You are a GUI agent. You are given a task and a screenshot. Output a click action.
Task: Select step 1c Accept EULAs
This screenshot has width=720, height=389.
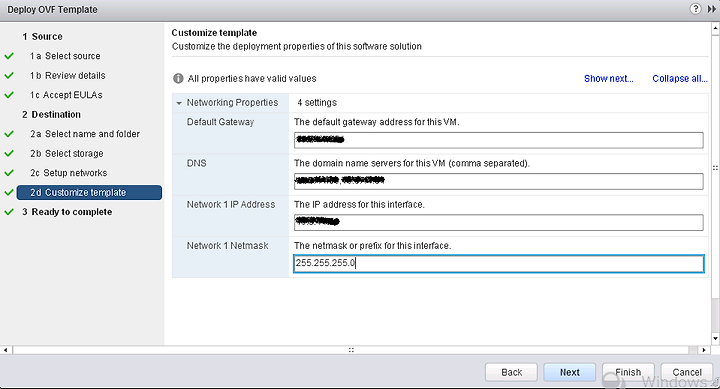pyautogui.click(x=66, y=95)
